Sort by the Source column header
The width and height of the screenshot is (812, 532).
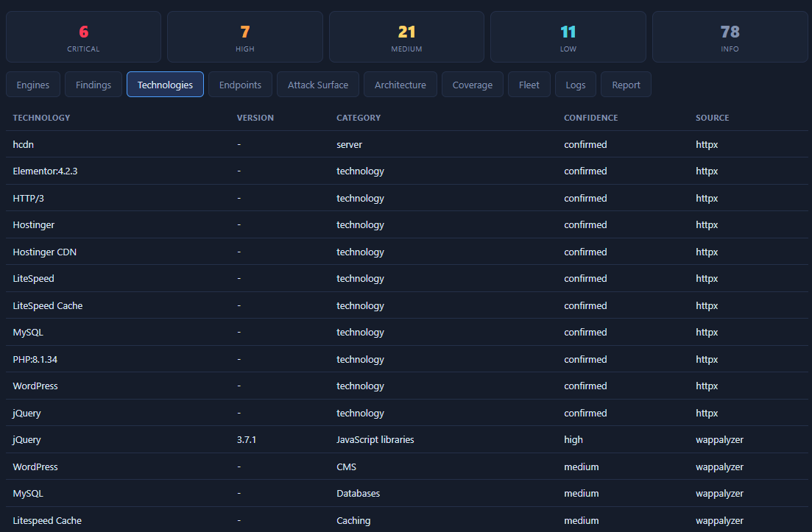[x=712, y=118]
